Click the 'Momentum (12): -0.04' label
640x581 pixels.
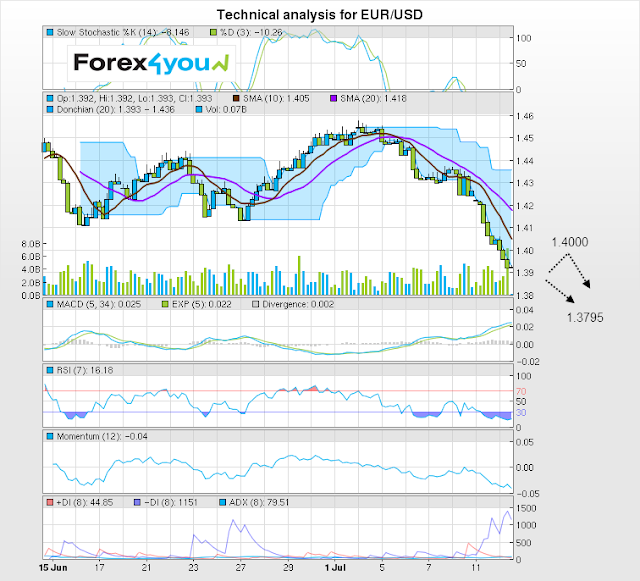click(102, 436)
